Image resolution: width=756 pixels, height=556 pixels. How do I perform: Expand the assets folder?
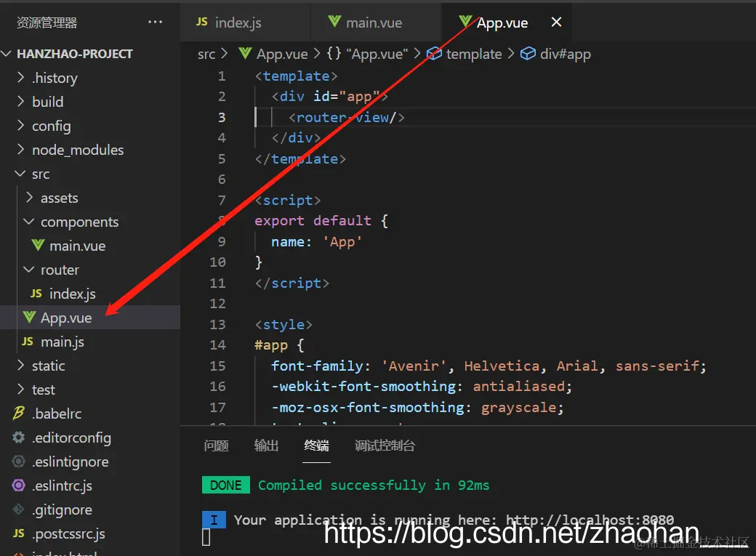(29, 197)
